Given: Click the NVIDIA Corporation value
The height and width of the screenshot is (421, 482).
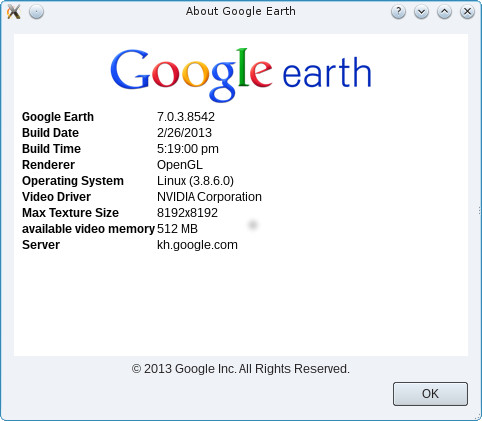Looking at the screenshot, I should pyautogui.click(x=209, y=197).
